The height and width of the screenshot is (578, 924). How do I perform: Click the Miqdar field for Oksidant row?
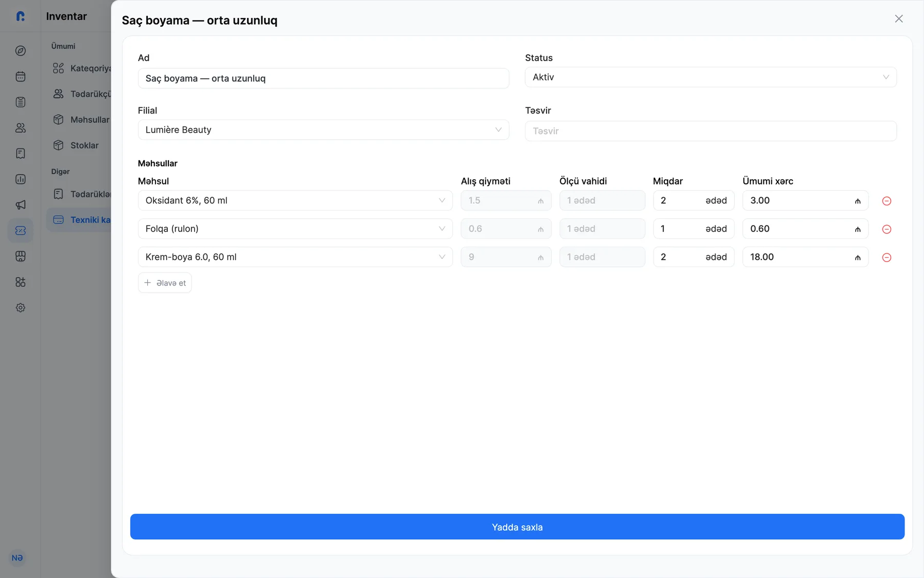[694, 200]
